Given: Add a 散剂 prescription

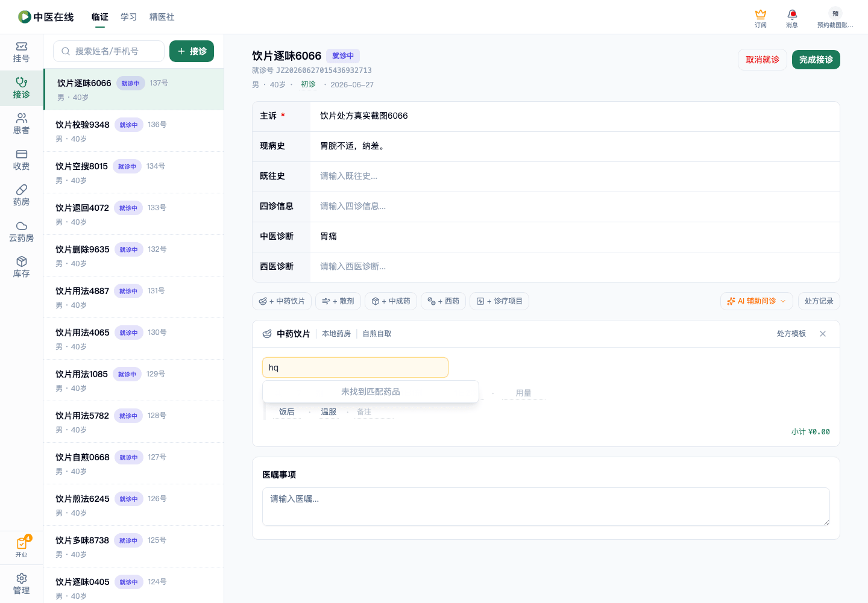Looking at the screenshot, I should (338, 301).
